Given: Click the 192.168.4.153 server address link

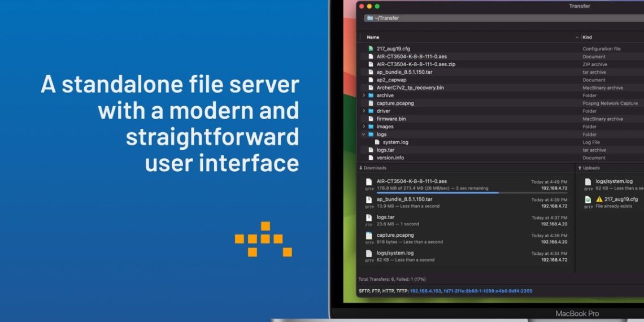Looking at the screenshot, I should (425, 291).
